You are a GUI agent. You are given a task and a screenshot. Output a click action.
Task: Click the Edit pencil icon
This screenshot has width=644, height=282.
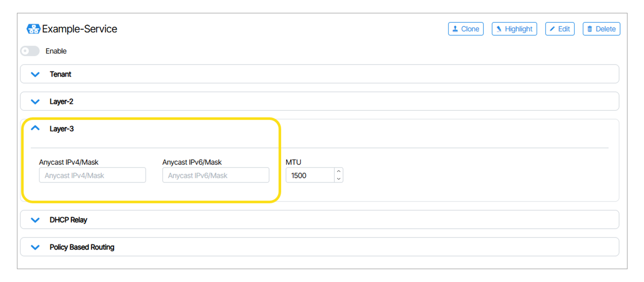click(553, 29)
